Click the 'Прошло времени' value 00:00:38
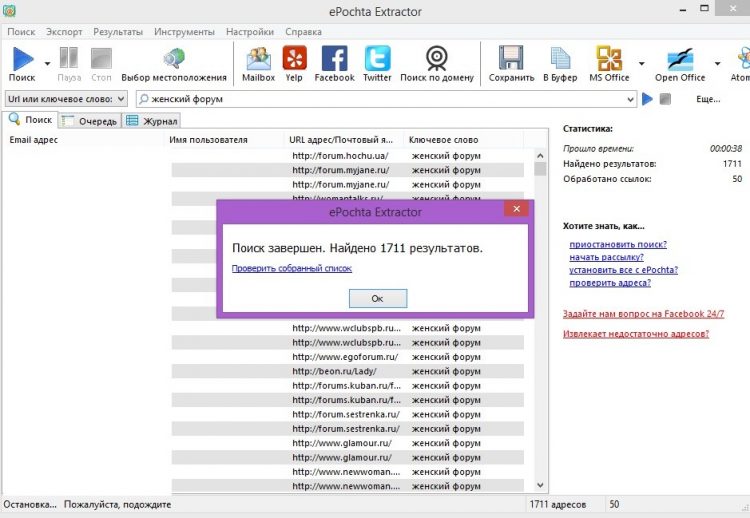This screenshot has height=518, width=750. (726, 149)
